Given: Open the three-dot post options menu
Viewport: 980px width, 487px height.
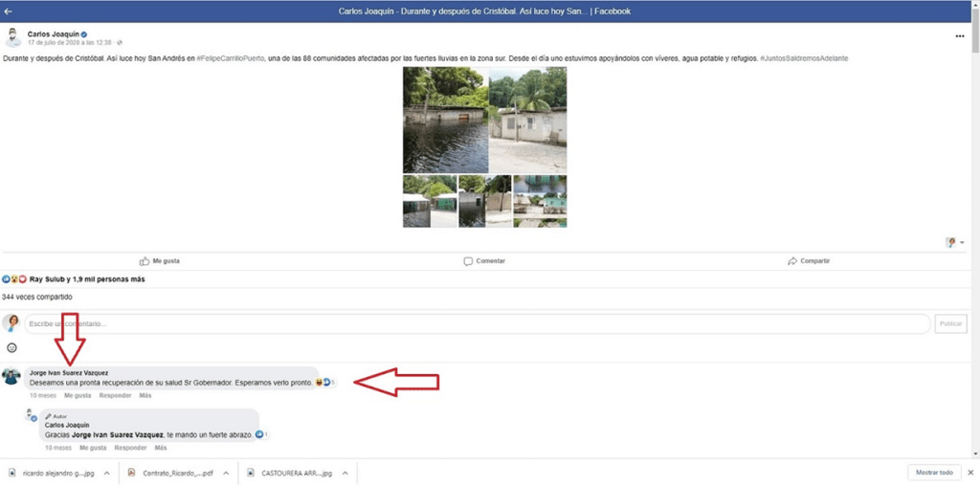Looking at the screenshot, I should click(959, 36).
